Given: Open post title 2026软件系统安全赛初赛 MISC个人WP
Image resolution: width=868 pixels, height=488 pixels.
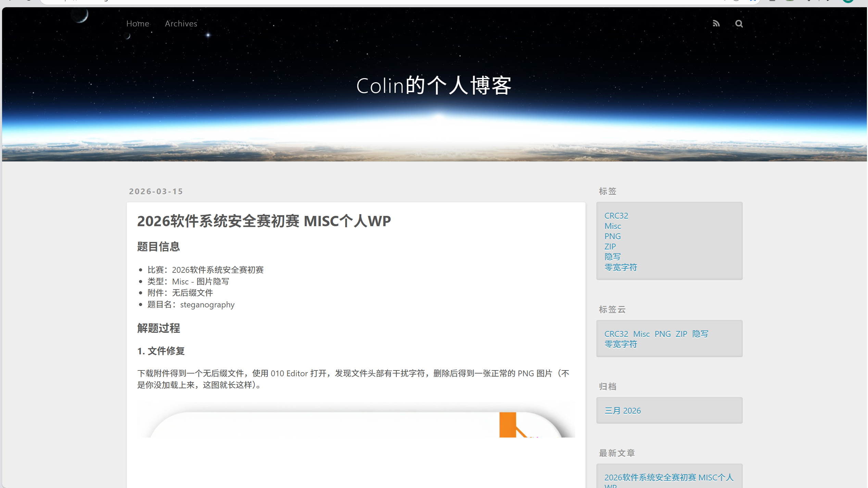Looking at the screenshot, I should (x=264, y=221).
